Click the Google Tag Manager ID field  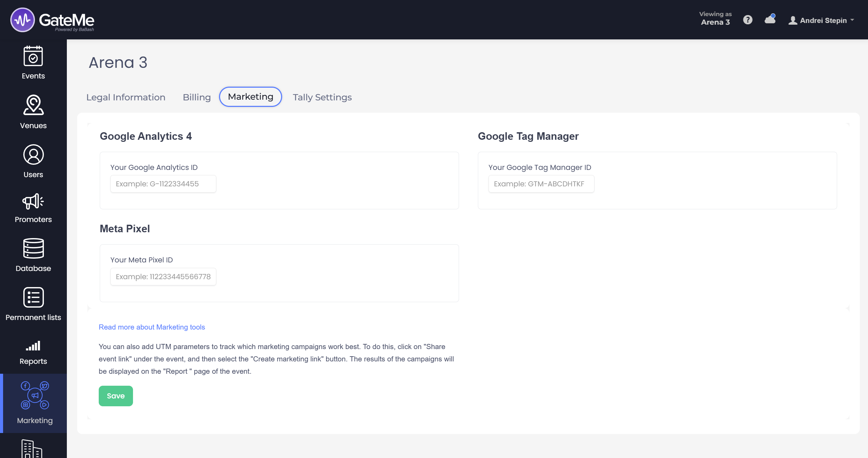coord(541,184)
